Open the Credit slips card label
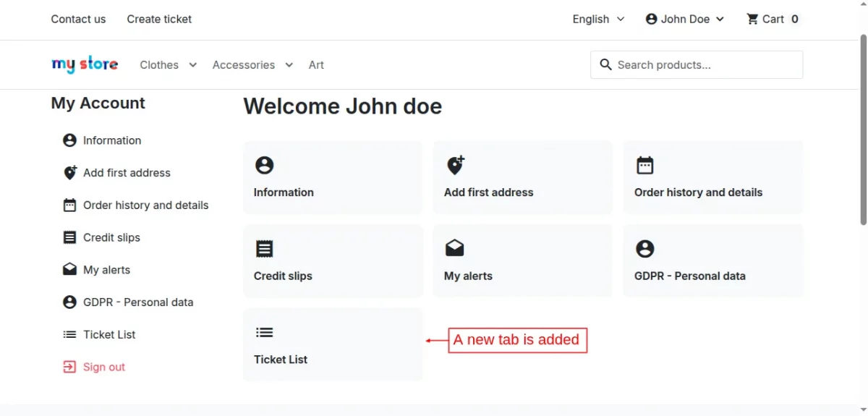 click(283, 276)
